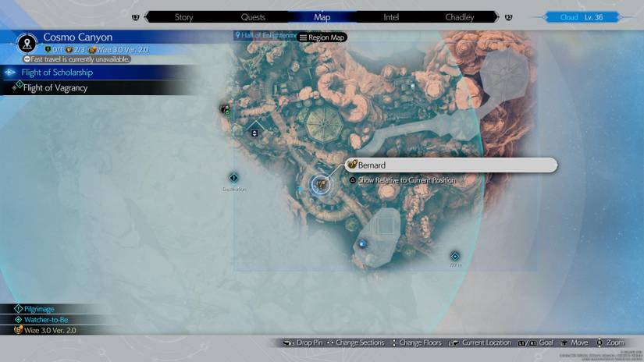Image resolution: width=644 pixels, height=362 pixels.
Task: Go to the Chadley tab
Action: click(x=459, y=17)
